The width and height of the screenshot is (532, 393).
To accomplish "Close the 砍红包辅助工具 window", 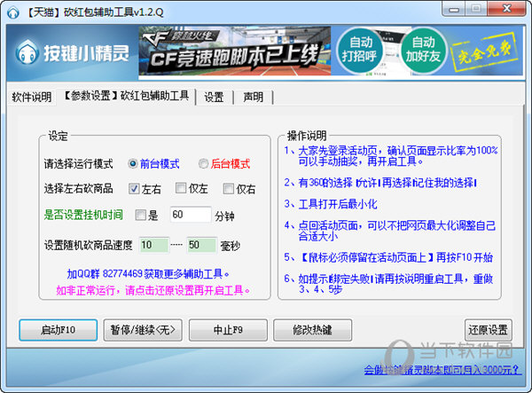I will coord(506,9).
